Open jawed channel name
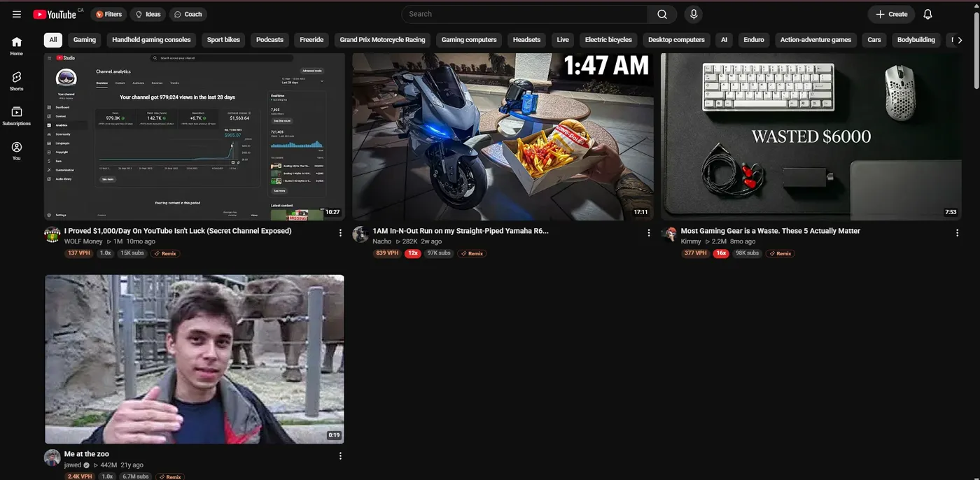 pos(73,465)
